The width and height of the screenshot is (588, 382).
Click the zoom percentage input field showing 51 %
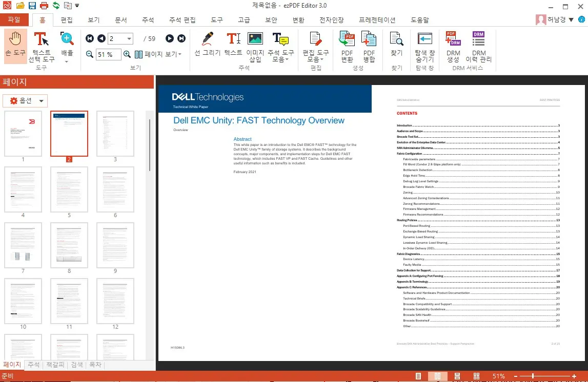108,54
